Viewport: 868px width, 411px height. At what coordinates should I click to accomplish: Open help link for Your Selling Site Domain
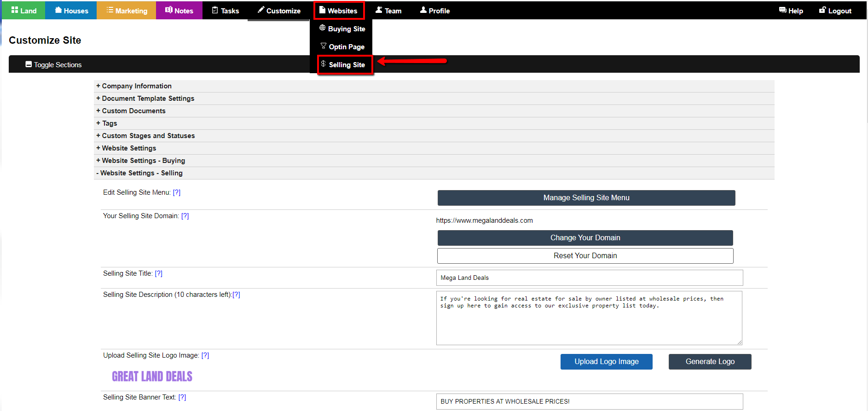pyautogui.click(x=185, y=216)
